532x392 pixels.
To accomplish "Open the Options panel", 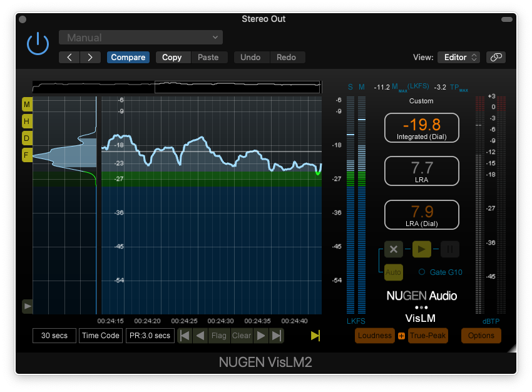I will click(x=481, y=336).
